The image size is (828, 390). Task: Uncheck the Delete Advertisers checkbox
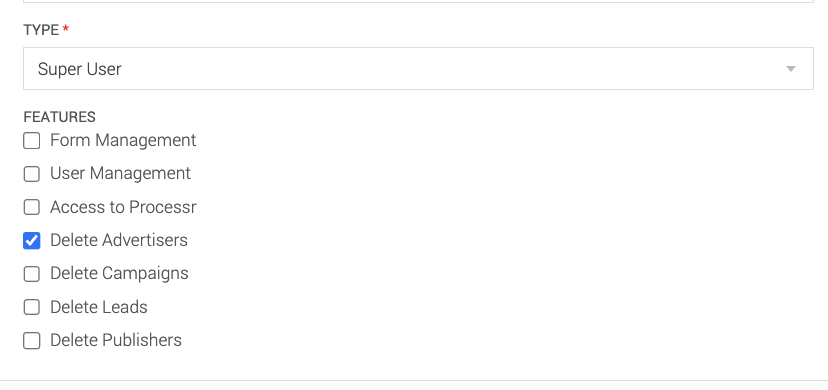tap(32, 241)
